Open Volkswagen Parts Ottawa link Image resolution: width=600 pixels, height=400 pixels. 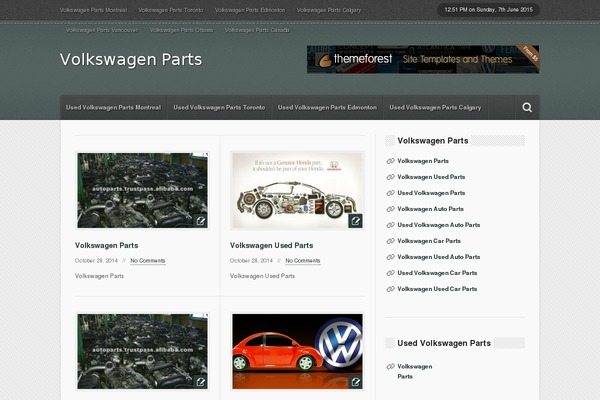(181, 30)
